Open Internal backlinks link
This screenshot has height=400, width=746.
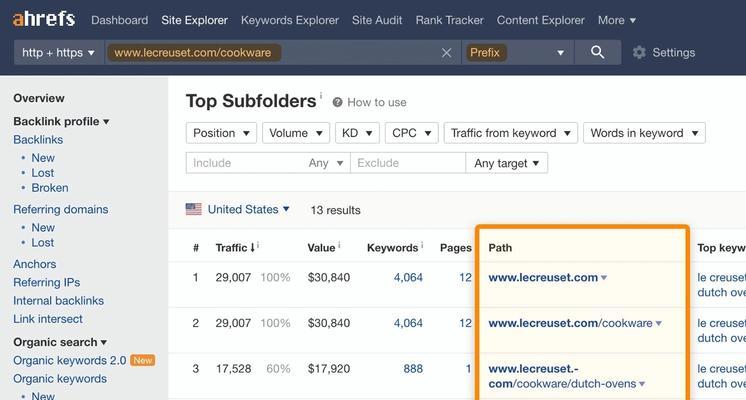point(59,301)
